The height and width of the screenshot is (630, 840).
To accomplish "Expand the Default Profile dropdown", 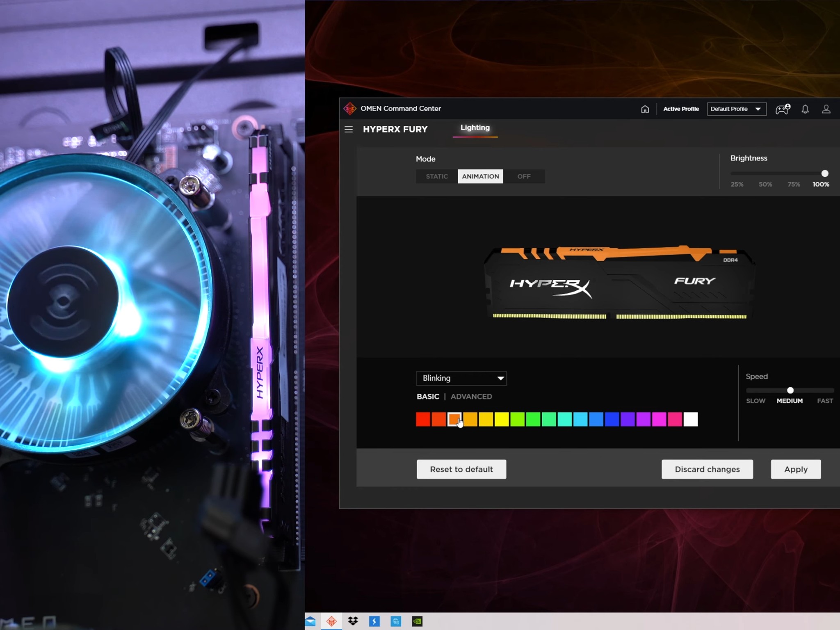I will point(736,109).
